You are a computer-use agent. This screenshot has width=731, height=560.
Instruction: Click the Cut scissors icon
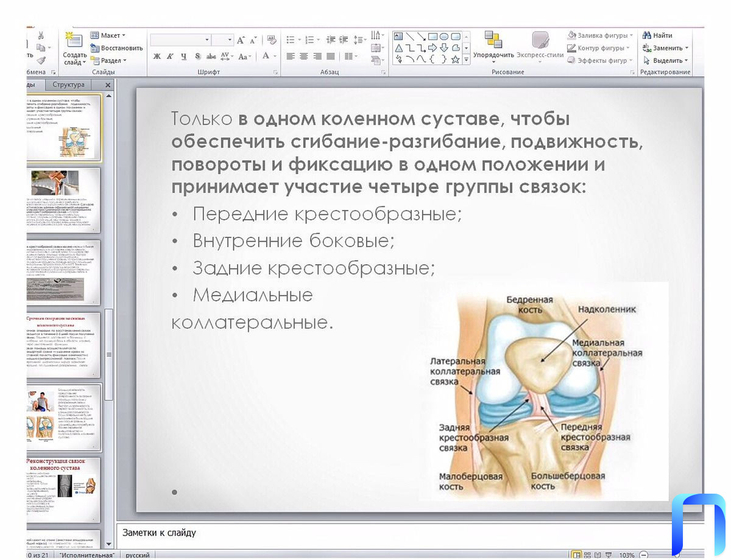(41, 35)
